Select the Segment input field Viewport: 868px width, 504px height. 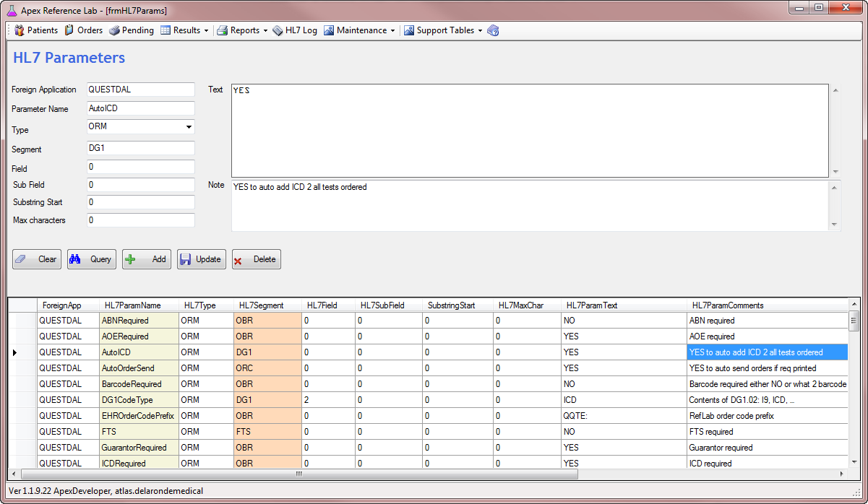tap(140, 148)
